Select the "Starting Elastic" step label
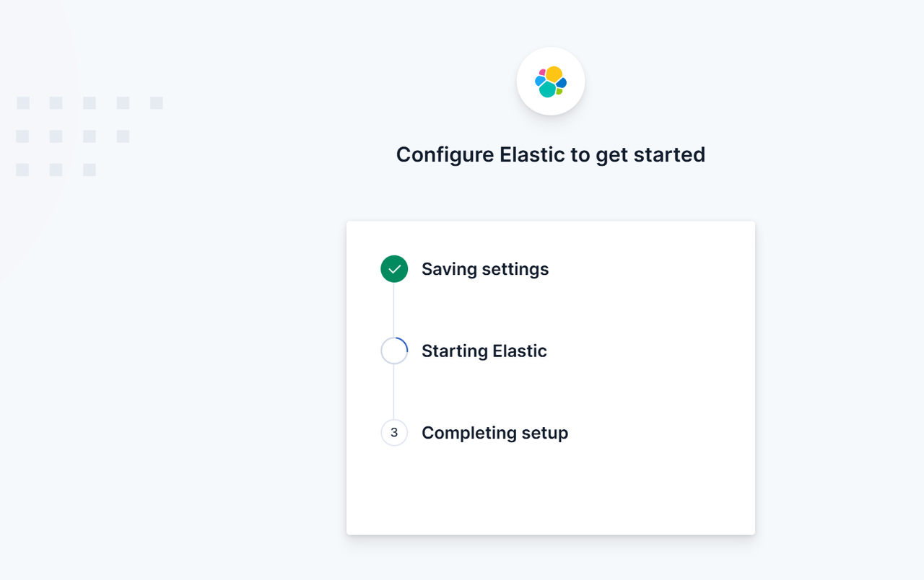Image resolution: width=924 pixels, height=580 pixels. pos(484,351)
